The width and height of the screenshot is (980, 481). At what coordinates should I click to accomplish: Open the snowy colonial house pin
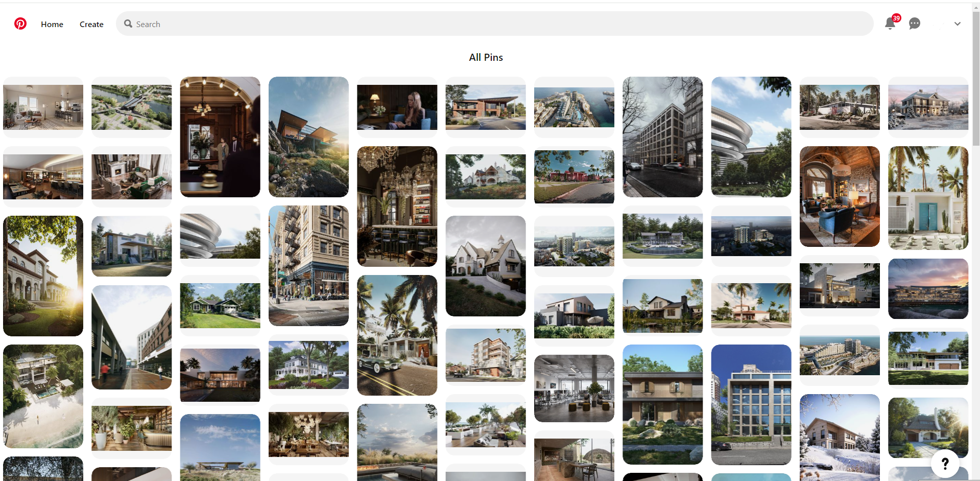click(x=928, y=107)
